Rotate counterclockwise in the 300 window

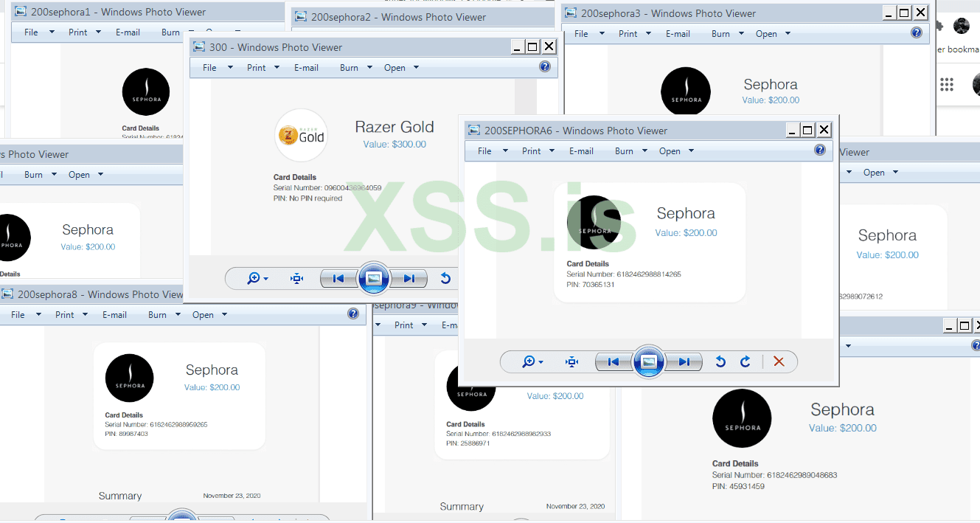tap(445, 278)
